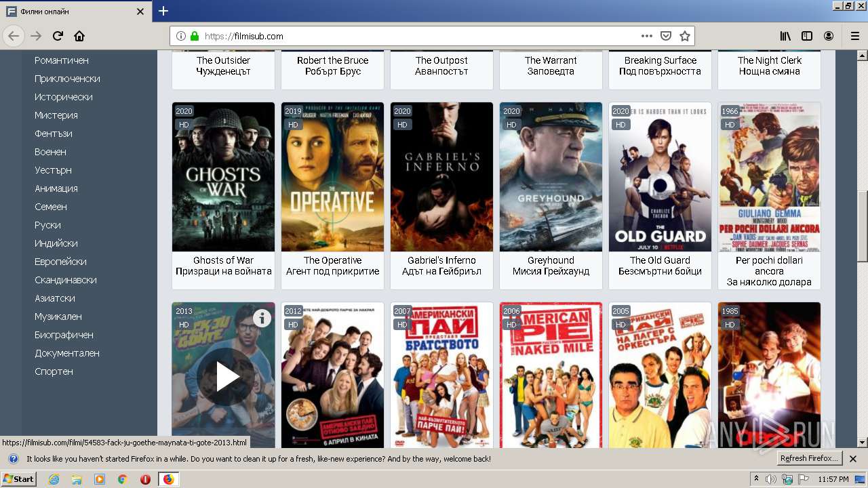Click The Night Clerk title link

tap(769, 66)
